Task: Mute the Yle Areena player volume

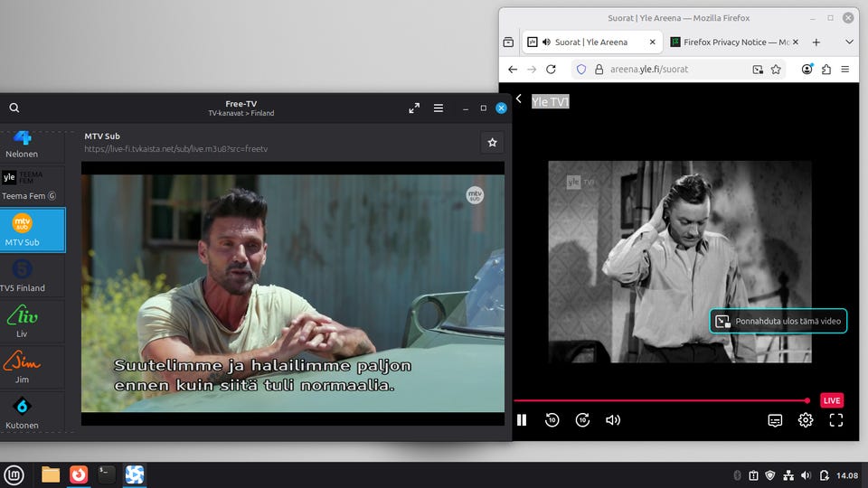Action: (613, 420)
